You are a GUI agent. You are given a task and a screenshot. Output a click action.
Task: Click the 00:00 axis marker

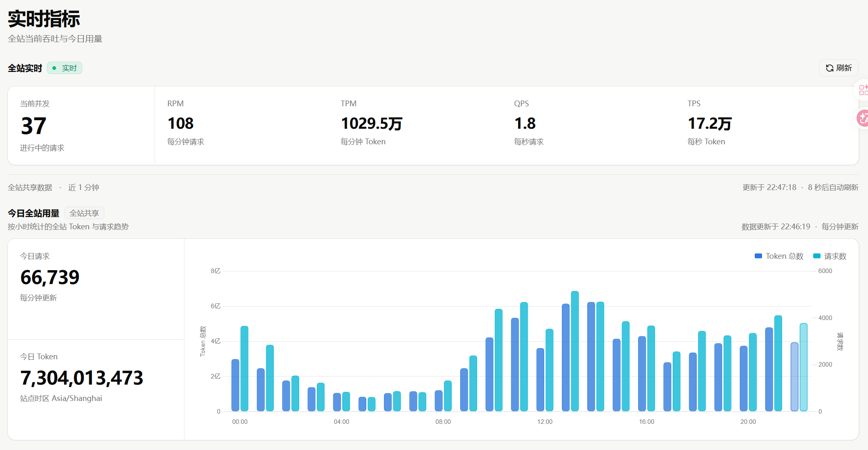(x=240, y=422)
